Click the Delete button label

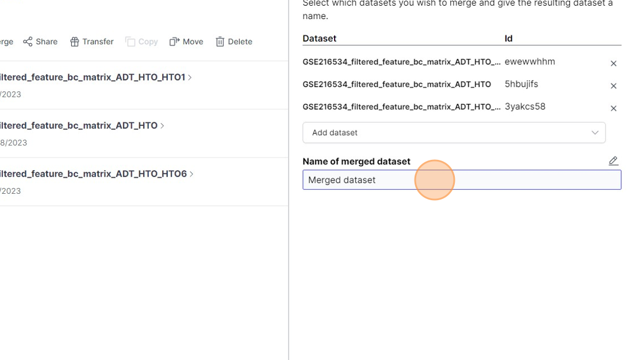coord(240,41)
